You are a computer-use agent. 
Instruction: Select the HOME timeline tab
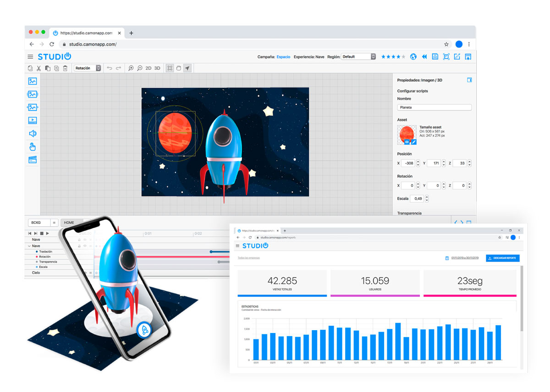click(x=69, y=223)
